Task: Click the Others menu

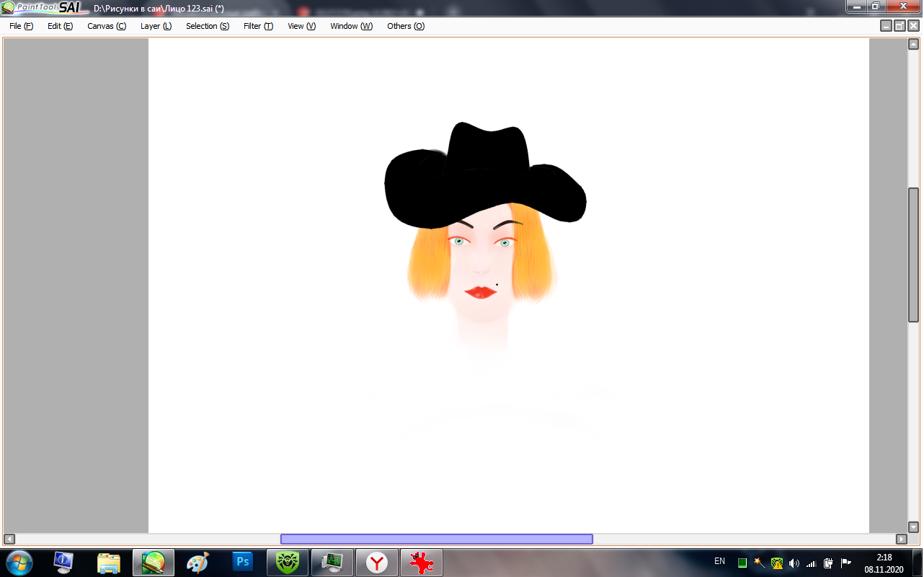Action: click(x=405, y=26)
